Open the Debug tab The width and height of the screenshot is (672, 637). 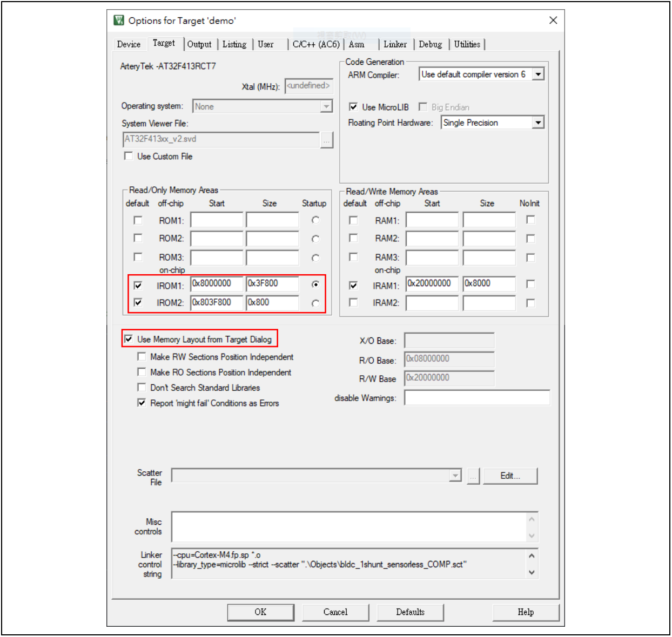[431, 44]
